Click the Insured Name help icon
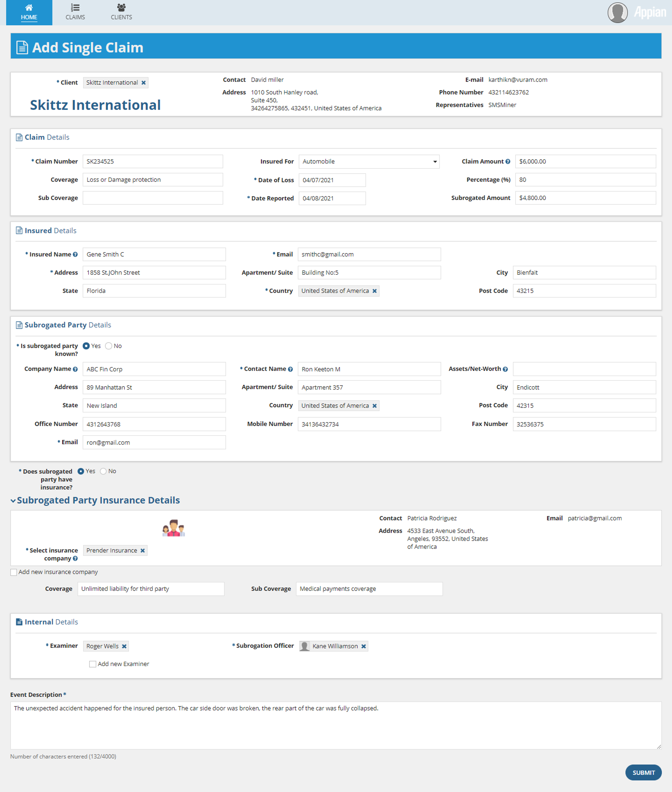 [75, 255]
